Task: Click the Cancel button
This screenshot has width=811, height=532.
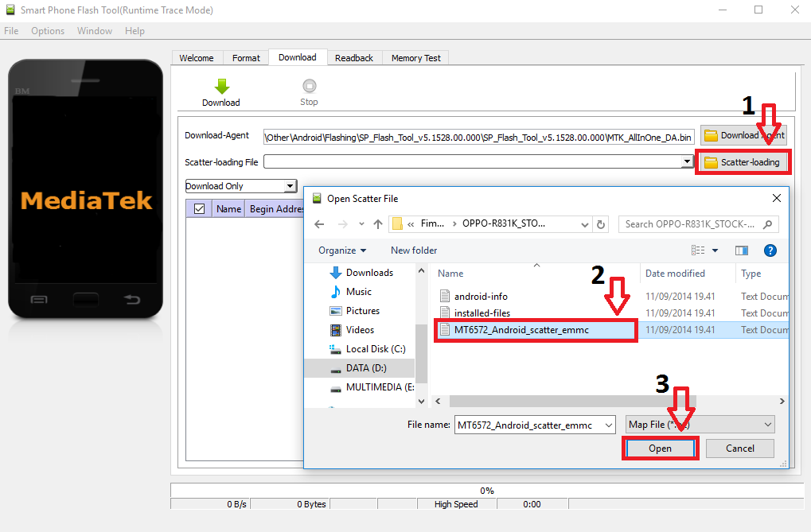Action: (739, 448)
